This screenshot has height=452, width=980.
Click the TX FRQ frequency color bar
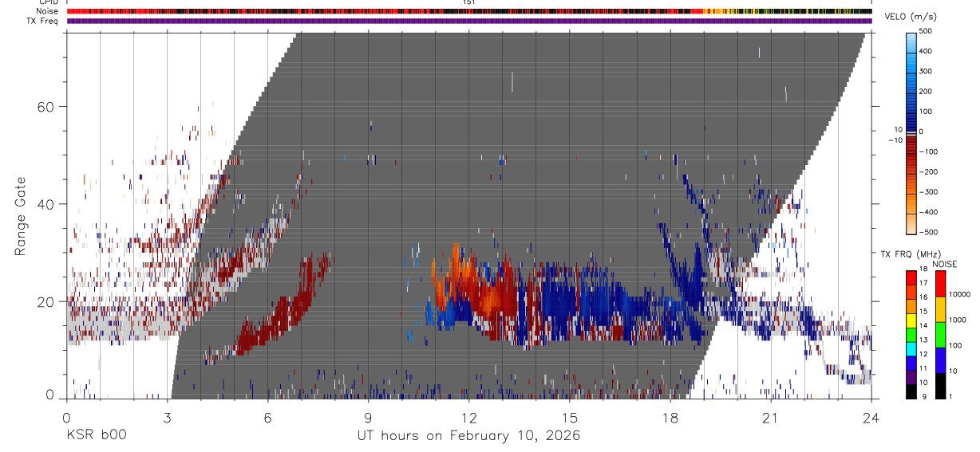[x=911, y=335]
